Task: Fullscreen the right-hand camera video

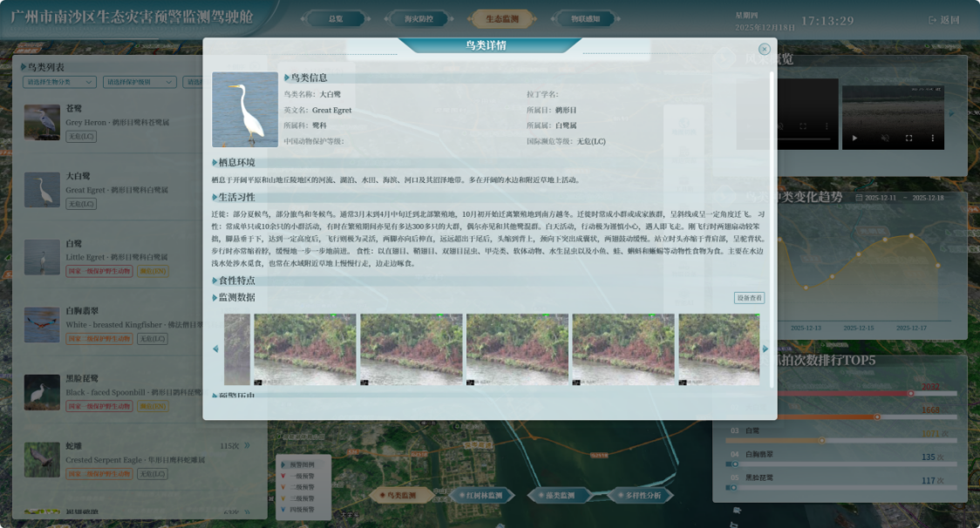Action: click(909, 138)
